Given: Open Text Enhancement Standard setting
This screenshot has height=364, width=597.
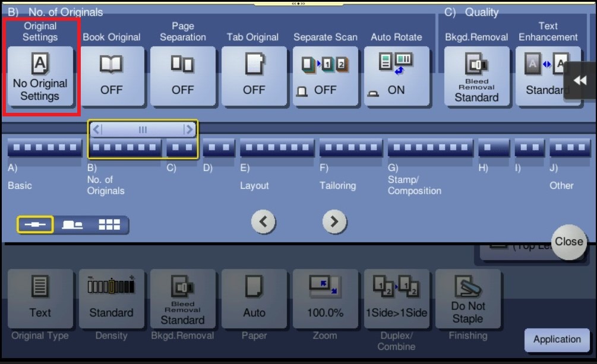Looking at the screenshot, I should coord(542,77).
